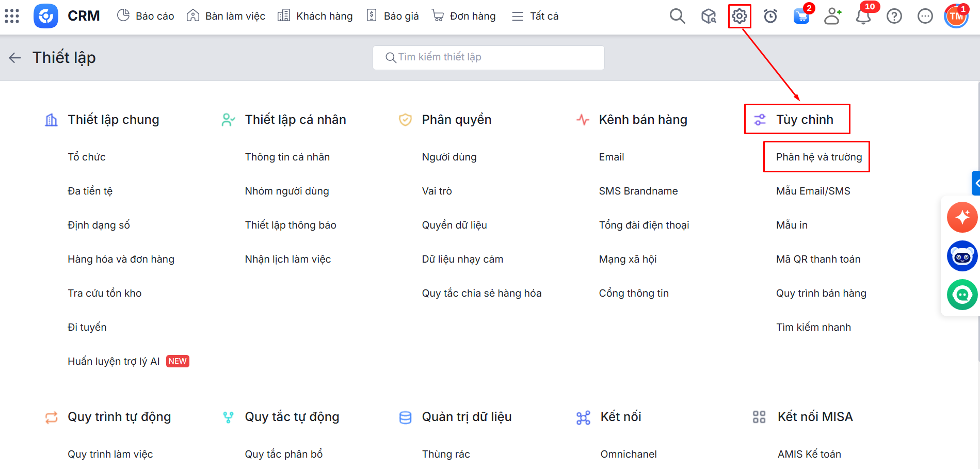
Task: Expand the blue side panel tab
Action: point(976,183)
